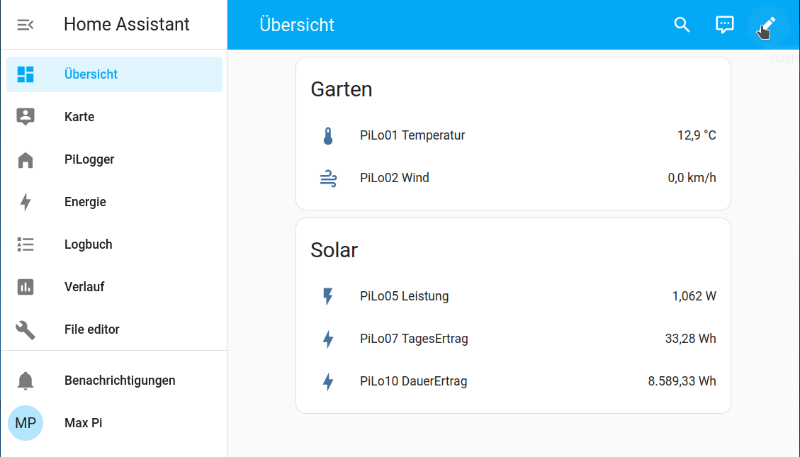Open the Assist chat bubble icon
The width and height of the screenshot is (800, 457).
tap(725, 25)
